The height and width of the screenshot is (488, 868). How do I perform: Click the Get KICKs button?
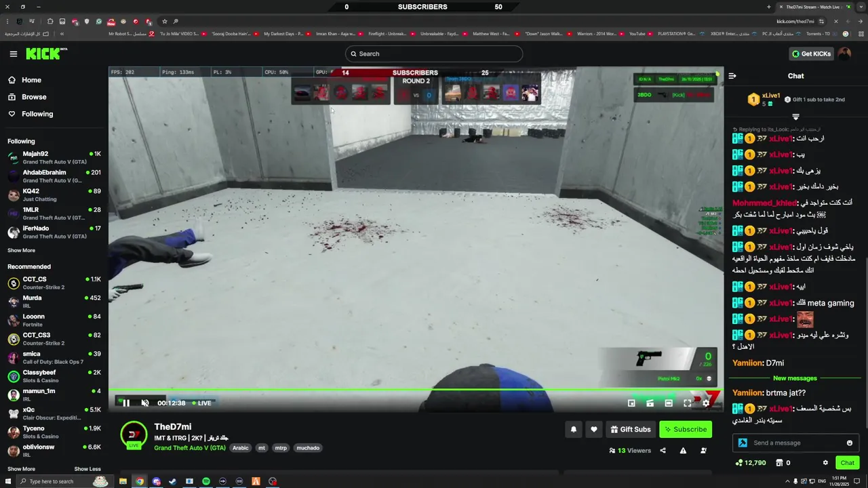[x=811, y=54]
